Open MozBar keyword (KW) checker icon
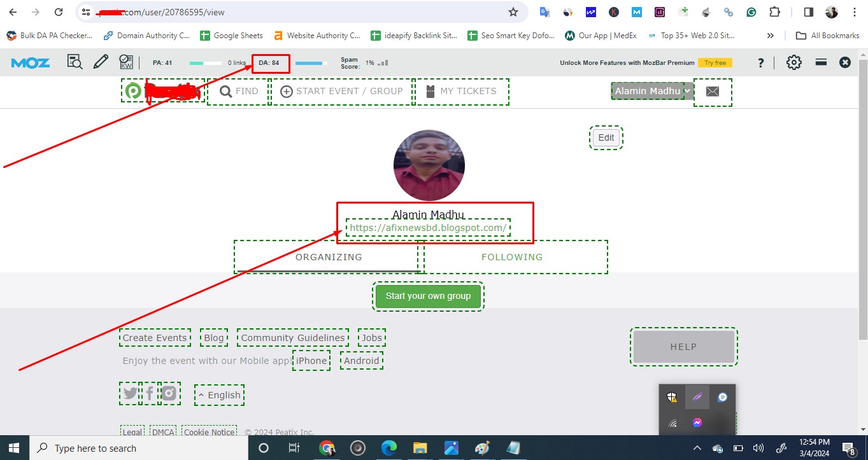 [126, 62]
